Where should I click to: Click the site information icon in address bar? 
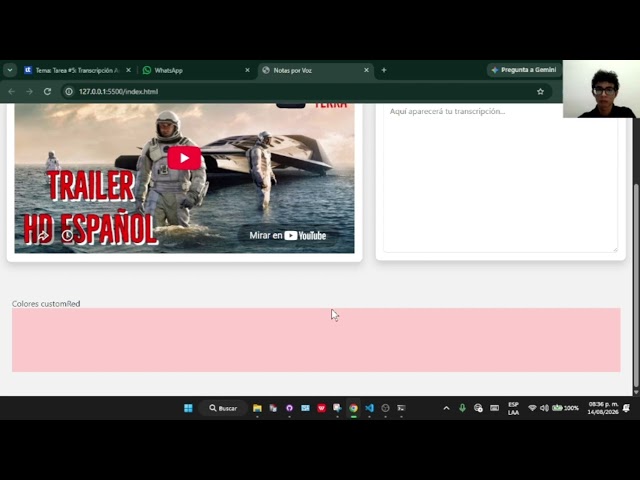(x=69, y=91)
